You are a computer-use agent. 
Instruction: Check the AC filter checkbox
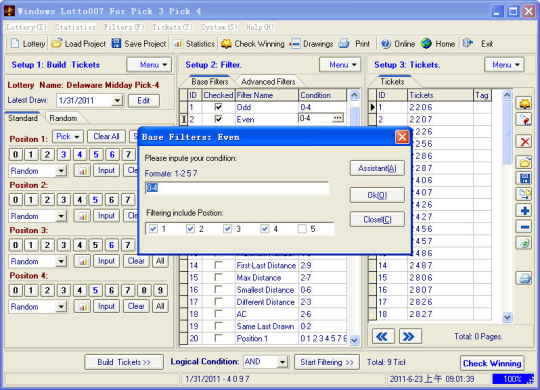coord(218,314)
